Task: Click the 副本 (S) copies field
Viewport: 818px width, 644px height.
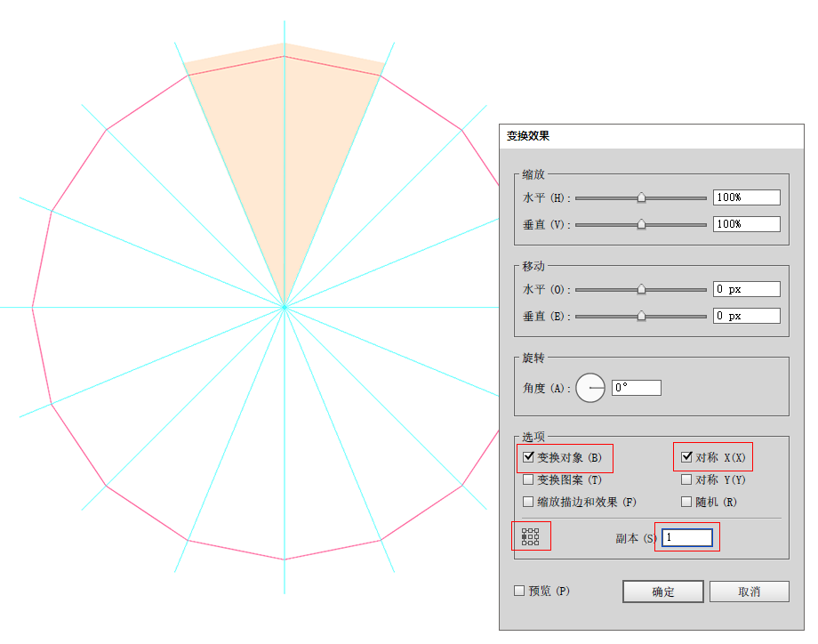Action: pyautogui.click(x=687, y=537)
